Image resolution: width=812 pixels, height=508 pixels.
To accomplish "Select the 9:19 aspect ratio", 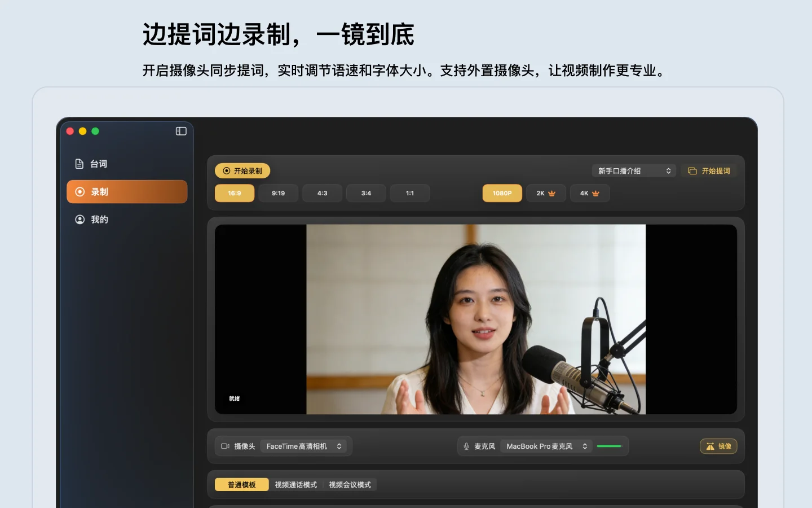I will 278,194.
